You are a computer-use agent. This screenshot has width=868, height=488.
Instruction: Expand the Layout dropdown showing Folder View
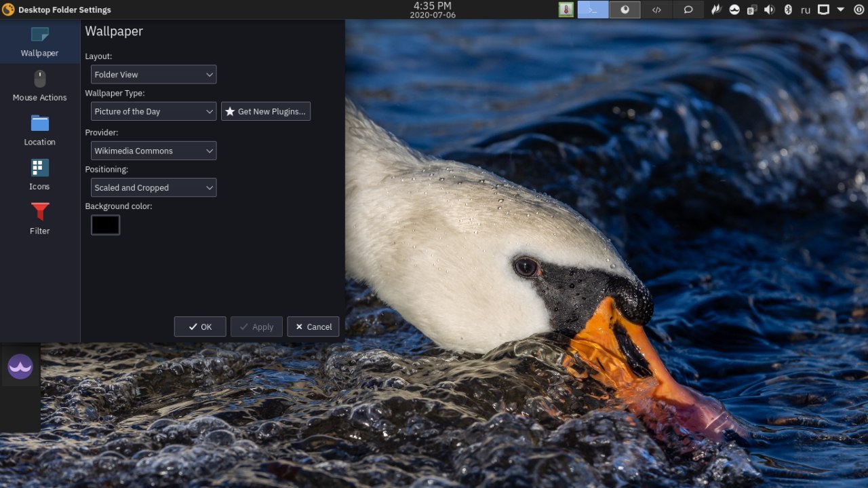tap(154, 75)
